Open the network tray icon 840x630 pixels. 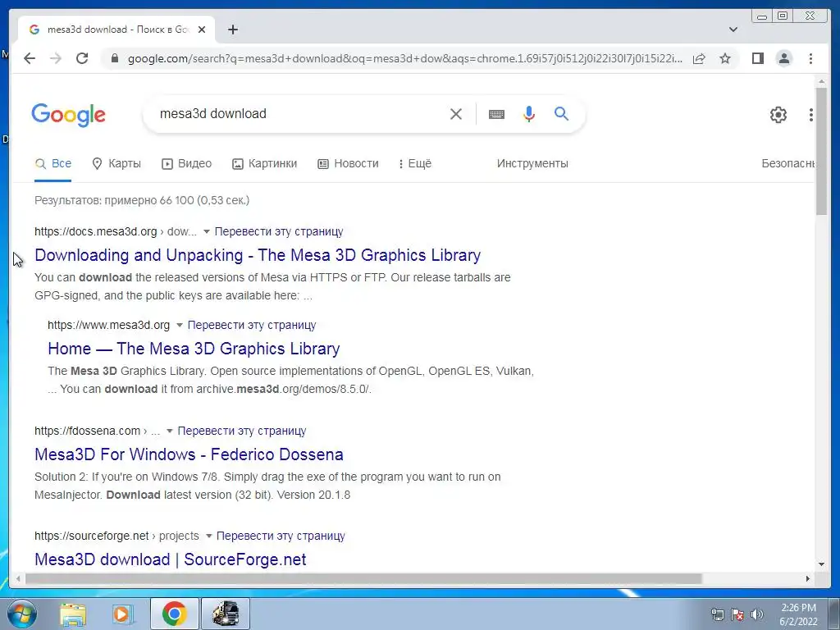717,614
